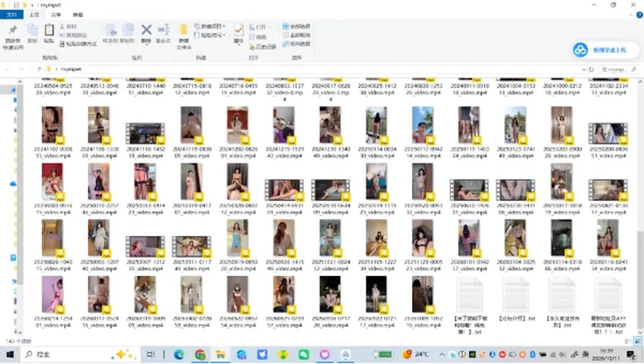Click the folder search box
Image resolution: width=644 pixels, height=364 pixels.
(619, 70)
